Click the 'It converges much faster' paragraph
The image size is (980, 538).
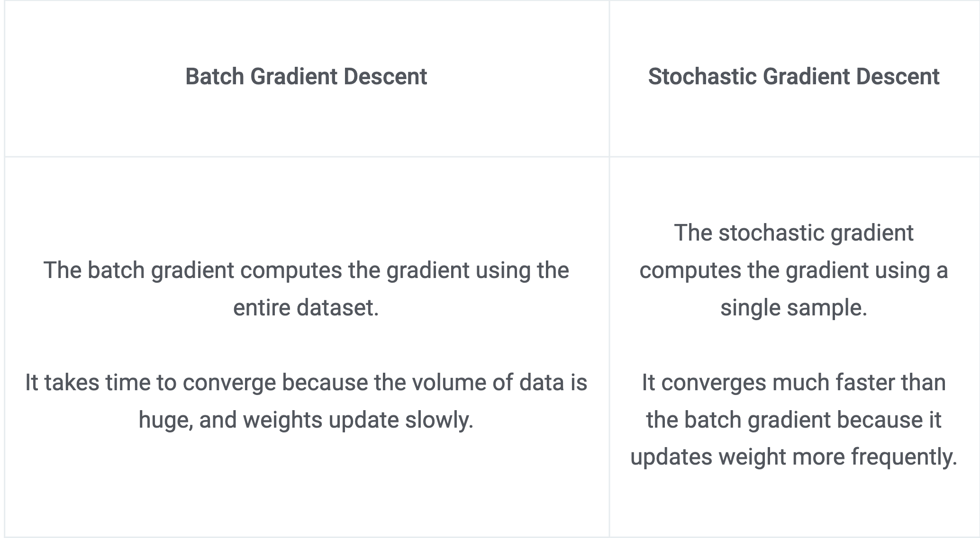794,420
